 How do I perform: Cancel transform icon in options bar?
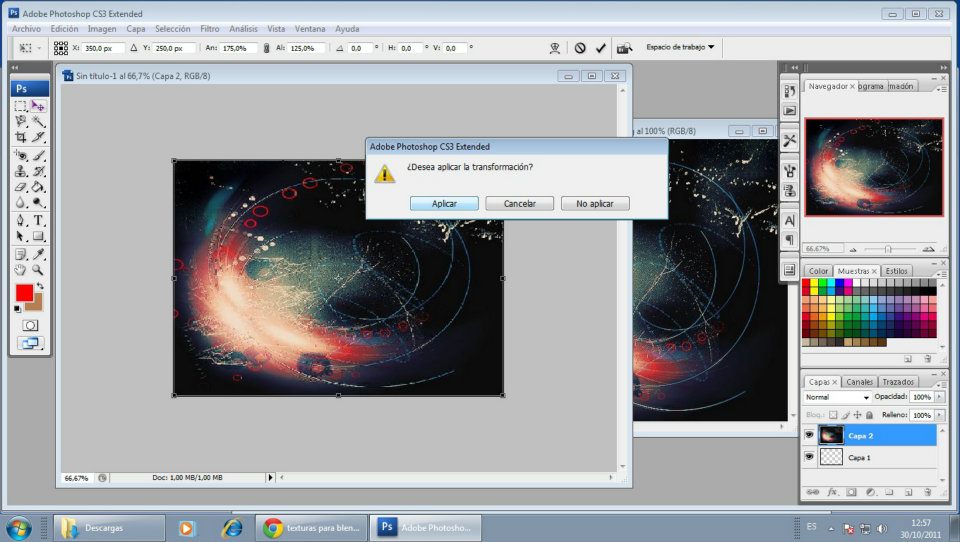coord(580,48)
